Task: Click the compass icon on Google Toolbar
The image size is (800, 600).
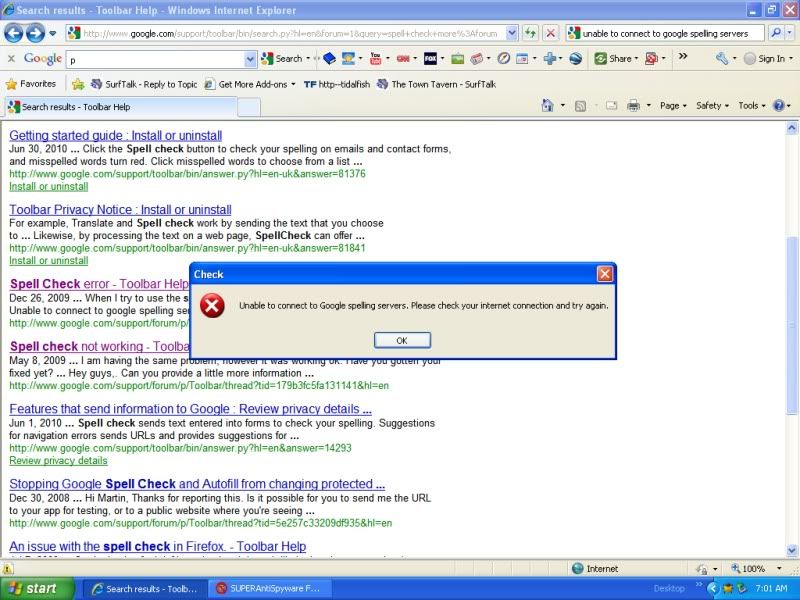Action: click(504, 59)
